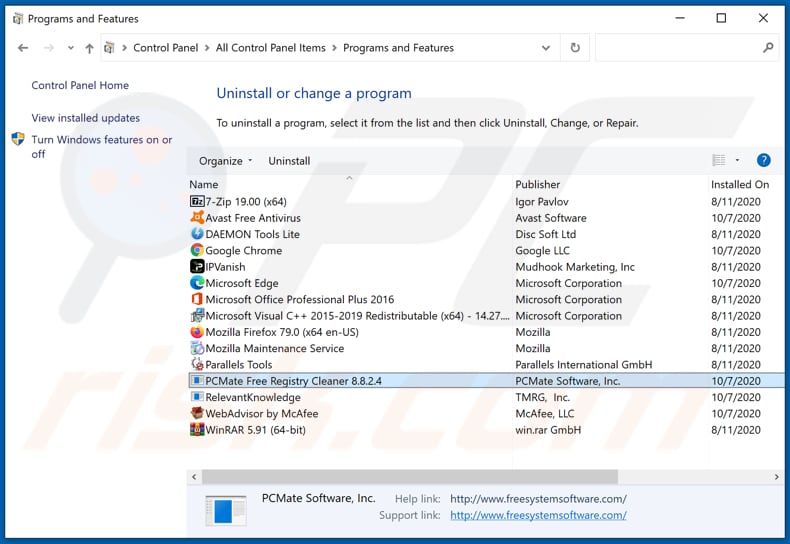The height and width of the screenshot is (544, 790).
Task: Select the Mozilla Firefox 79.0 row
Action: 486,332
